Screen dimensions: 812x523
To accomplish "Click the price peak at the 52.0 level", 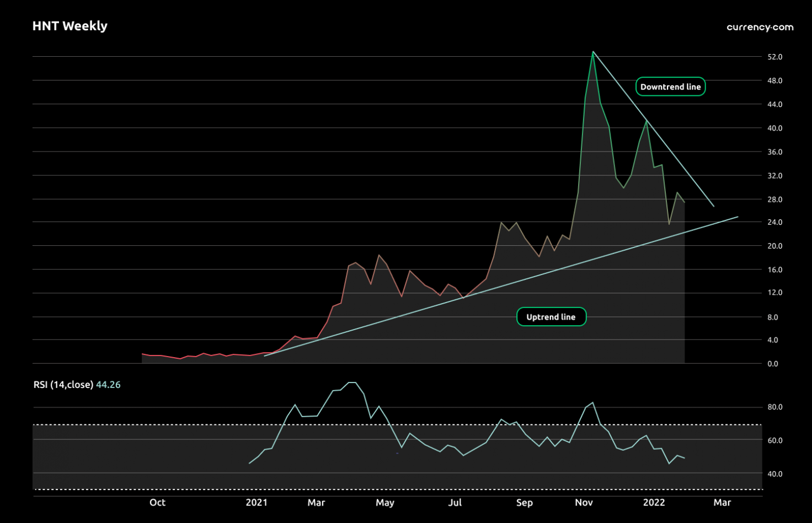I will coord(593,52).
